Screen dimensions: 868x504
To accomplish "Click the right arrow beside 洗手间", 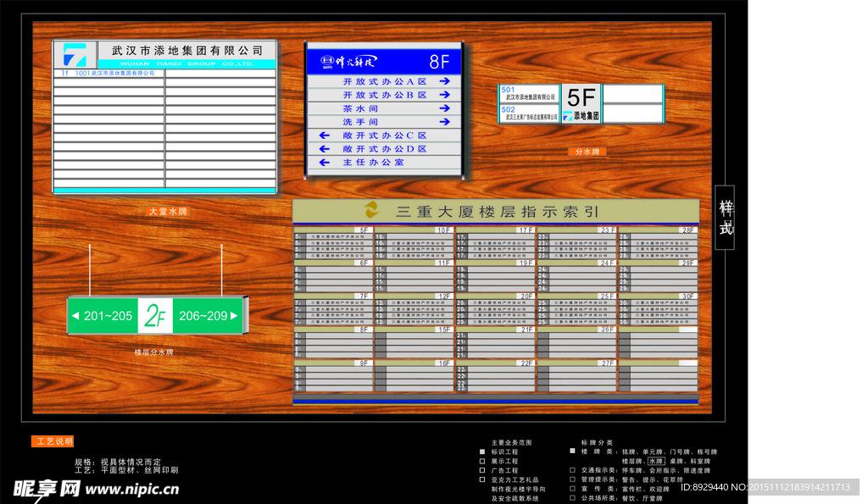I will [x=444, y=122].
